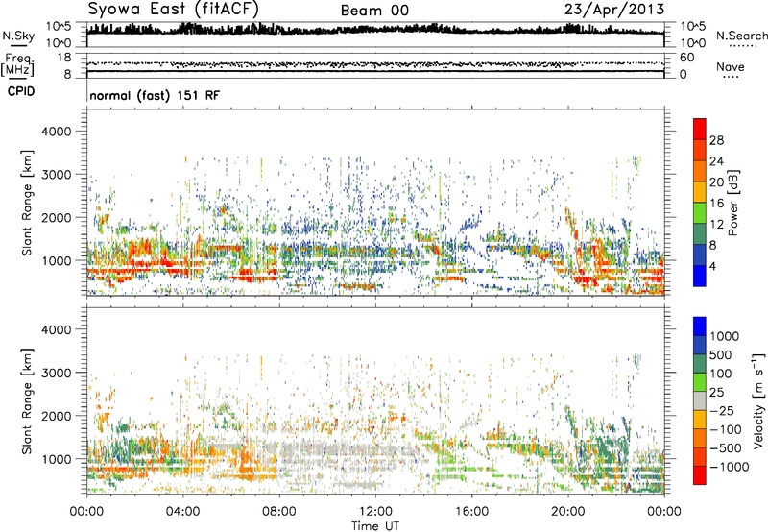Image resolution: width=768 pixels, height=532 pixels.
Task: Click the '4' tick on Power scale
Action: pyautogui.click(x=712, y=266)
